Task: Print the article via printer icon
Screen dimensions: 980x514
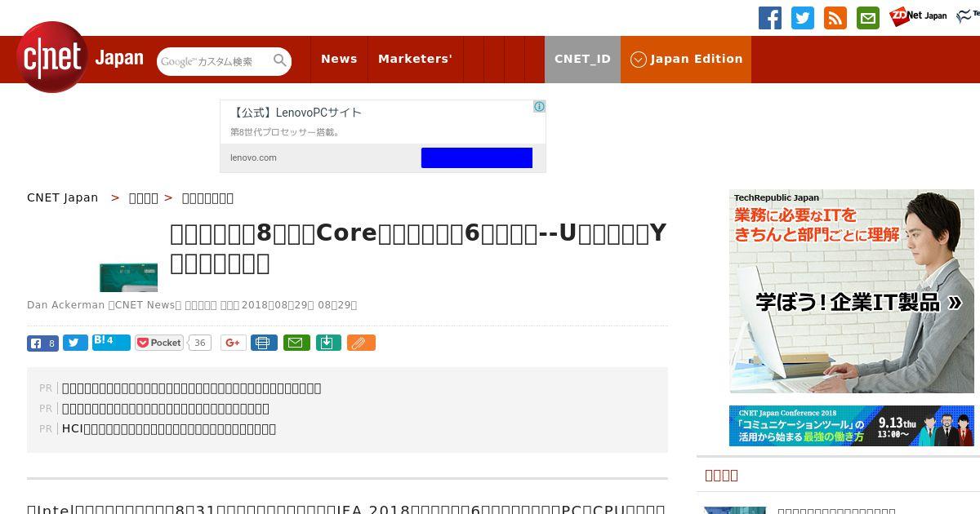Action: tap(264, 343)
